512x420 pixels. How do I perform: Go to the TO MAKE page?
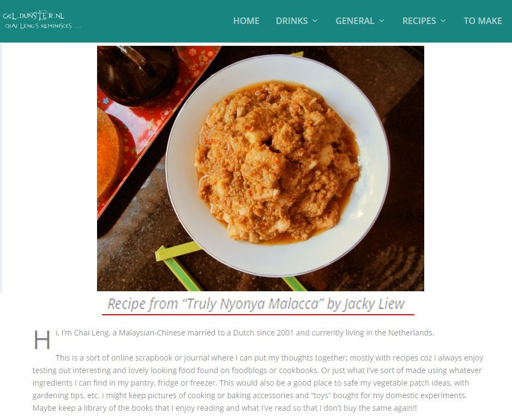[483, 21]
